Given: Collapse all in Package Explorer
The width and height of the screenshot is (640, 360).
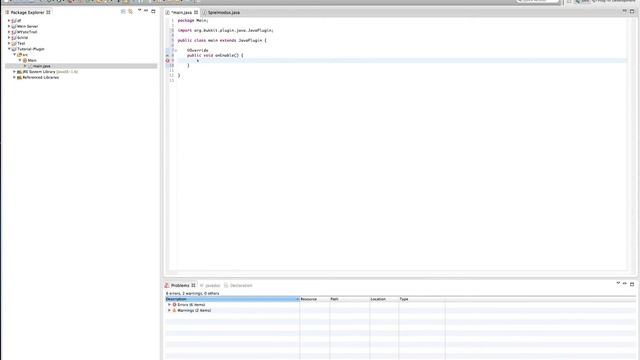Looking at the screenshot, I should click(x=123, y=12).
